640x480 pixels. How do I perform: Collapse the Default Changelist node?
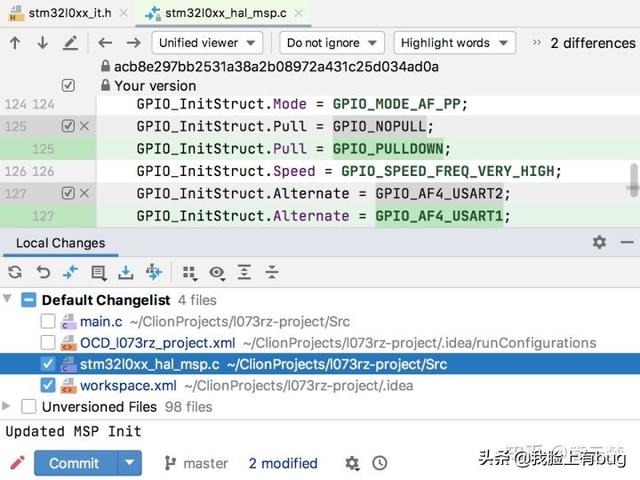click(x=7, y=299)
